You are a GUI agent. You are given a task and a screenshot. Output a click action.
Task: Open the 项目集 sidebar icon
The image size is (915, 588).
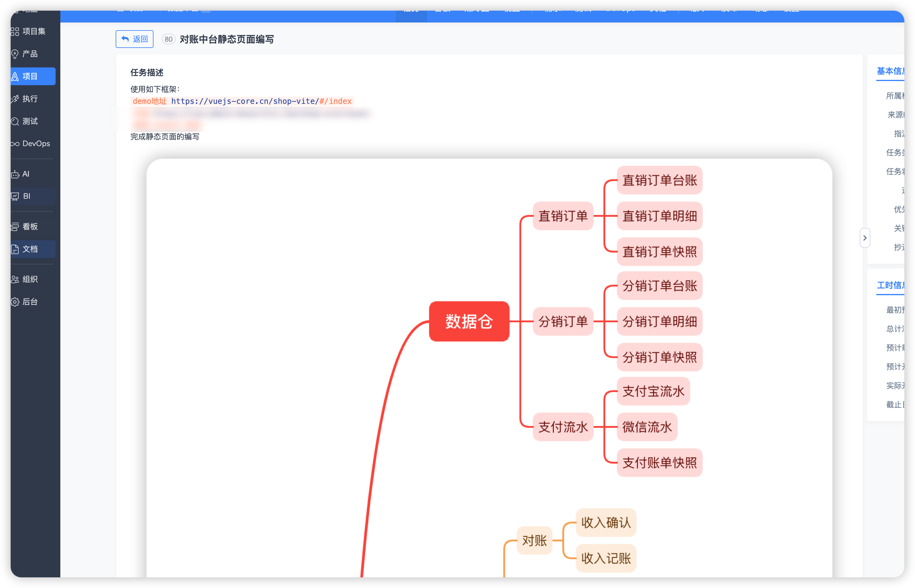click(15, 31)
